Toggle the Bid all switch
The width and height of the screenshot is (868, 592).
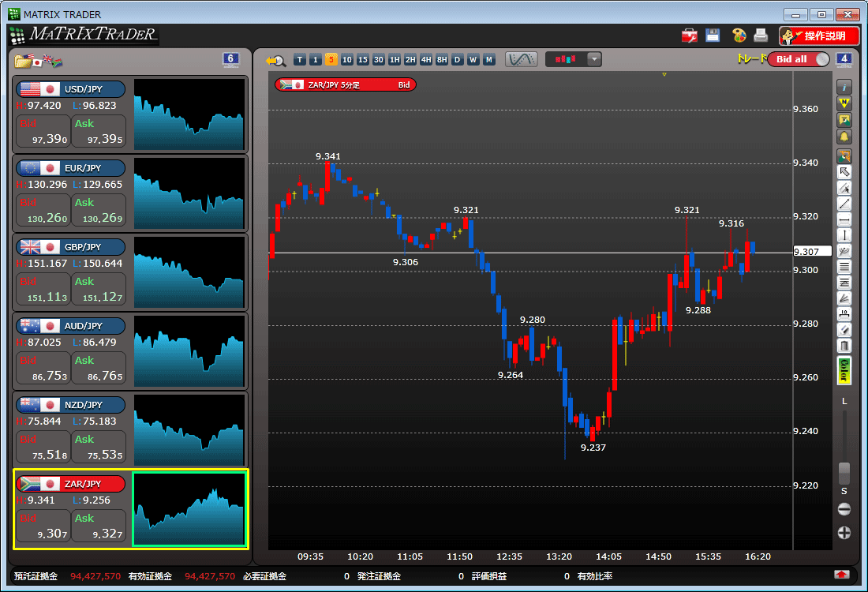pos(799,59)
